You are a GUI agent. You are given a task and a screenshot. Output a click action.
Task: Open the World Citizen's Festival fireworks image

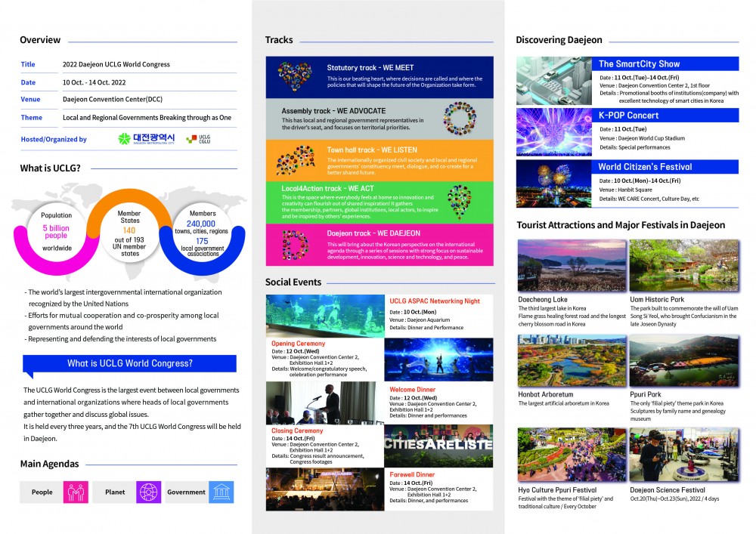554,184
